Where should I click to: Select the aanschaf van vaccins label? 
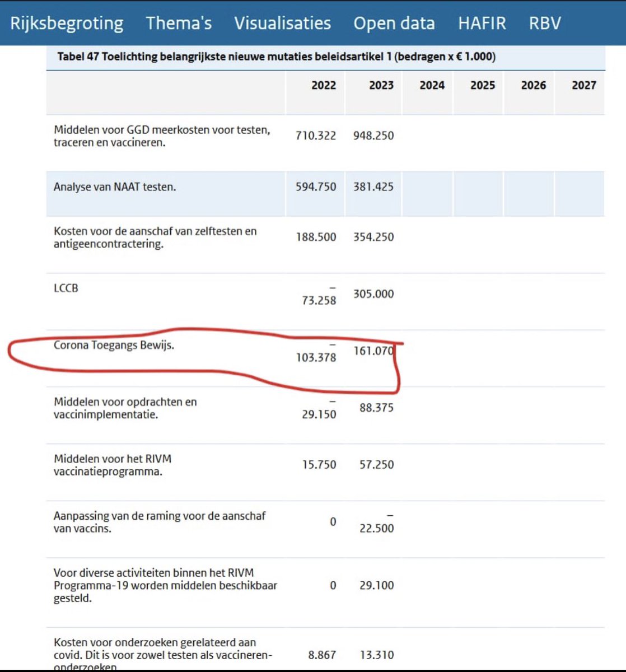pos(160,522)
